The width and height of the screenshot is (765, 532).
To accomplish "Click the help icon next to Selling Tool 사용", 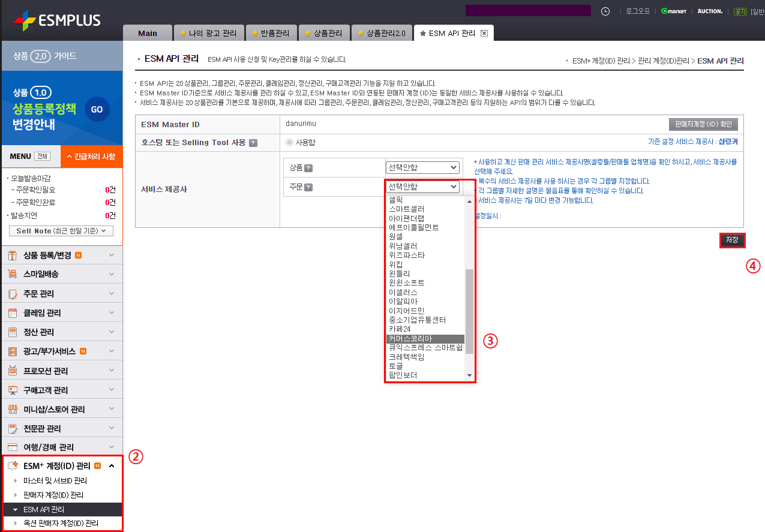I will tap(253, 143).
